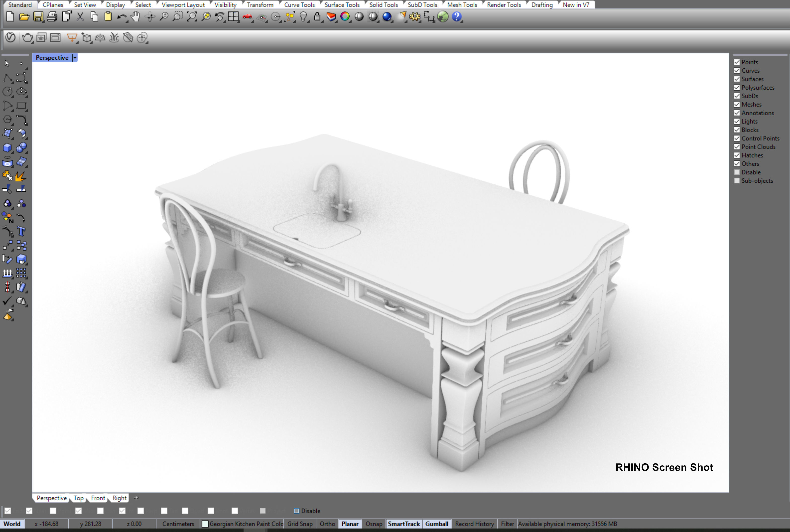Click the teapot render icon
Image resolution: width=790 pixels, height=532 pixels.
pos(27,38)
